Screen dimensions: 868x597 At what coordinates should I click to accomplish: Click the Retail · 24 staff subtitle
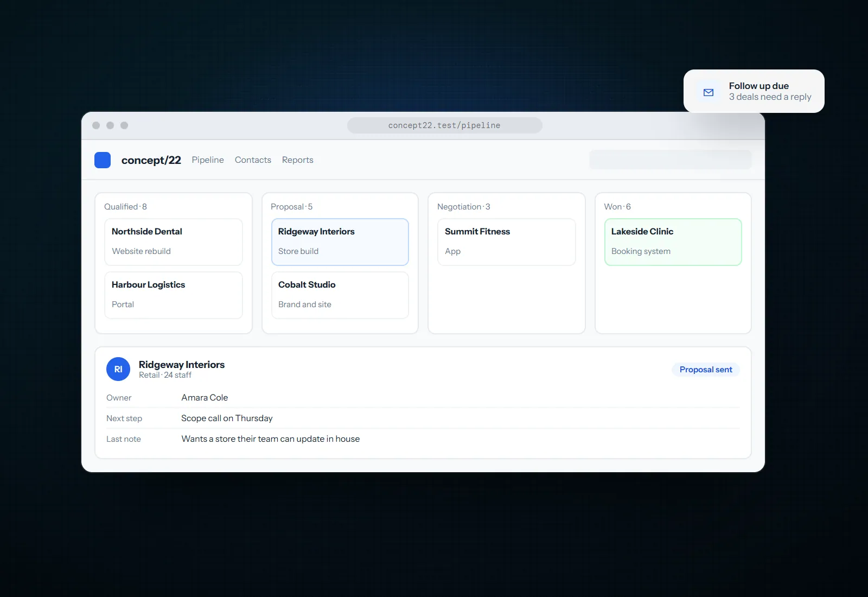165,375
